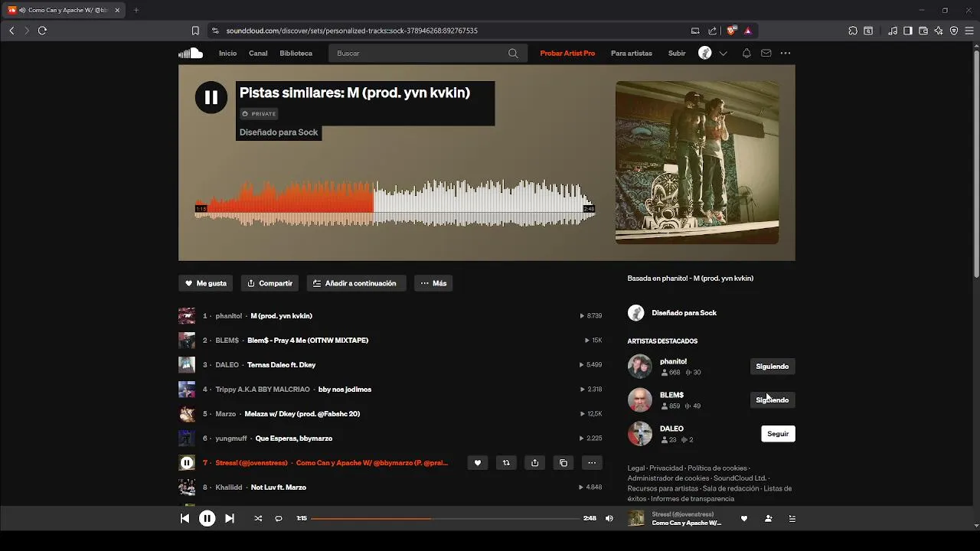Select track 4 bby nos jodimos
Screen dimensions: 980x551
(345, 390)
